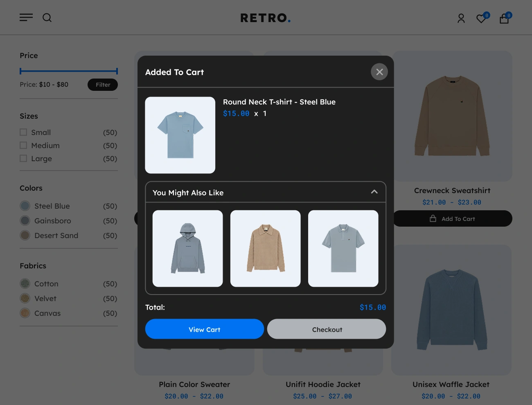The image size is (532, 405).
Task: Open the Crewneck Sweatshirt product image
Action: (452, 116)
